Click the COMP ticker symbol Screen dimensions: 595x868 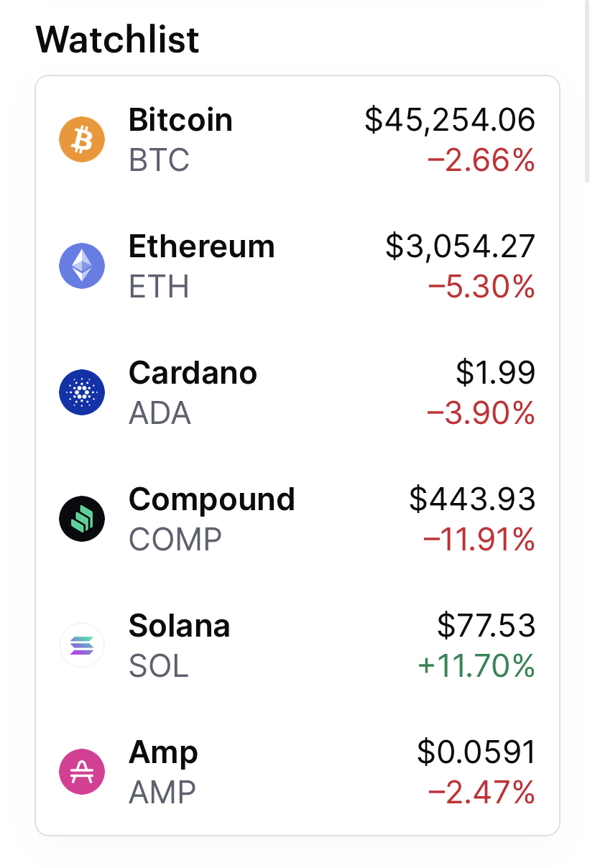click(175, 540)
